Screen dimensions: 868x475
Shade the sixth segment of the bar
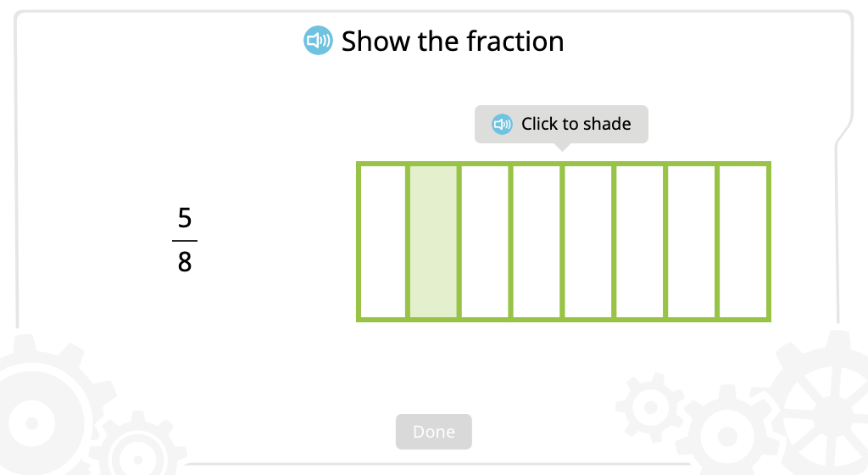[x=639, y=242]
